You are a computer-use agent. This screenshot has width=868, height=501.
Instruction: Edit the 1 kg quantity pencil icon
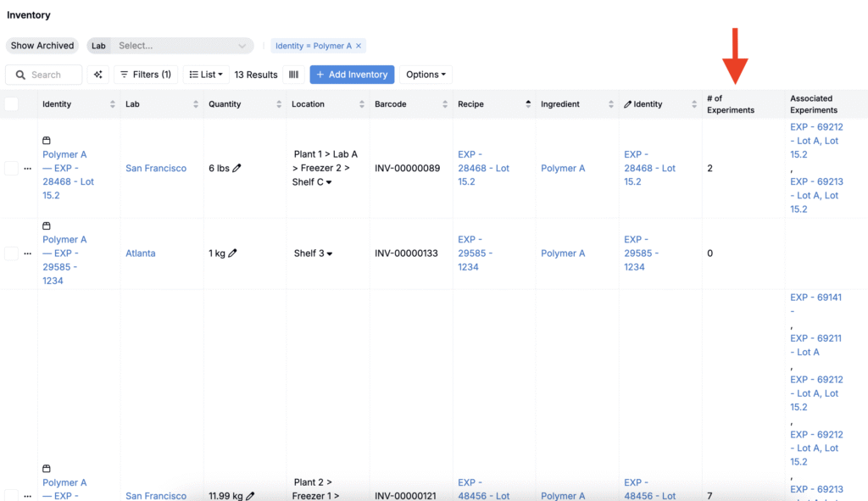coord(232,253)
